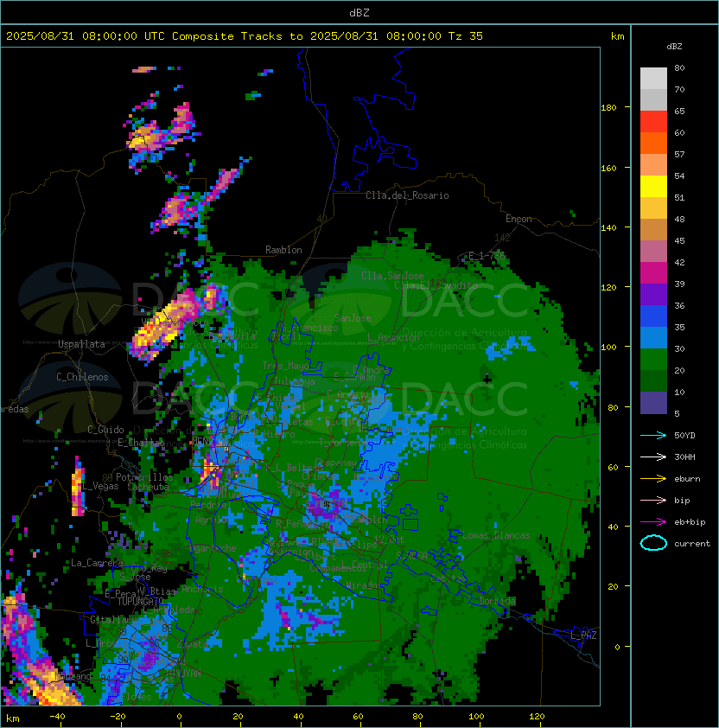Pick the purple 36-39 dBZ legend swatch
Viewport: 719px width, 728px height.
[653, 294]
